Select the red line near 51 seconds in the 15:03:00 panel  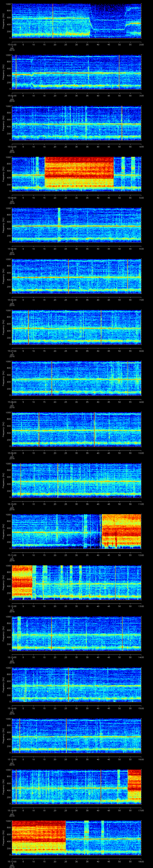pyautogui.click(x=122, y=123)
